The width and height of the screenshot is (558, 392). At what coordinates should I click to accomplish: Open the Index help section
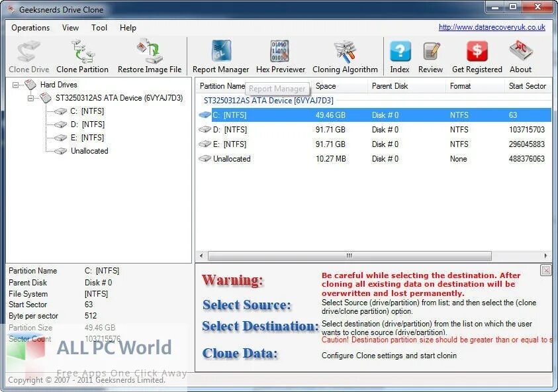tap(400, 55)
